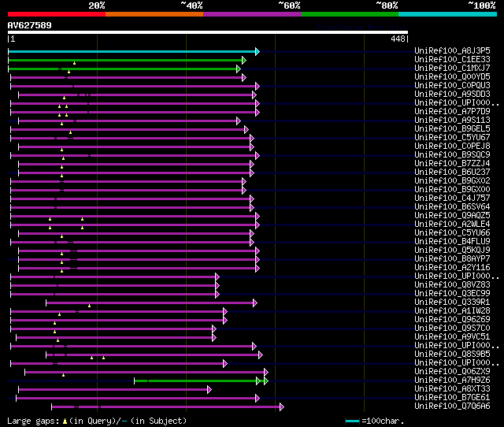Select the UniRef100_C5YU67 label
This screenshot has height=427, width=504.
pos(452,138)
